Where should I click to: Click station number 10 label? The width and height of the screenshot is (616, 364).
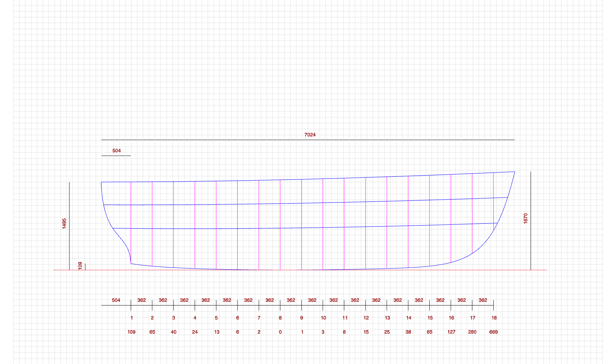(323, 318)
